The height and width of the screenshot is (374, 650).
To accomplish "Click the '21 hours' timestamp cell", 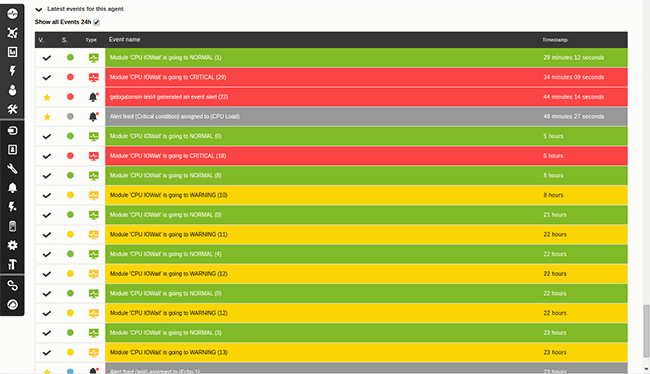I will (555, 215).
